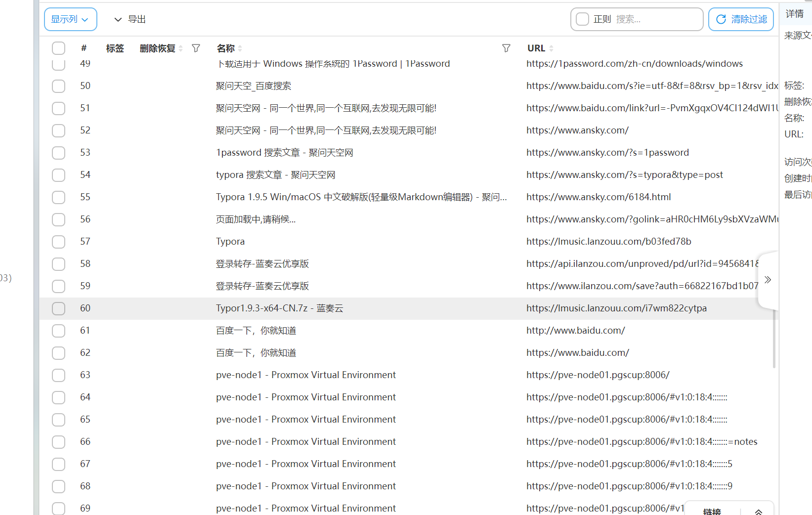Click the 1password.com downloads/windows URL

(x=635, y=64)
